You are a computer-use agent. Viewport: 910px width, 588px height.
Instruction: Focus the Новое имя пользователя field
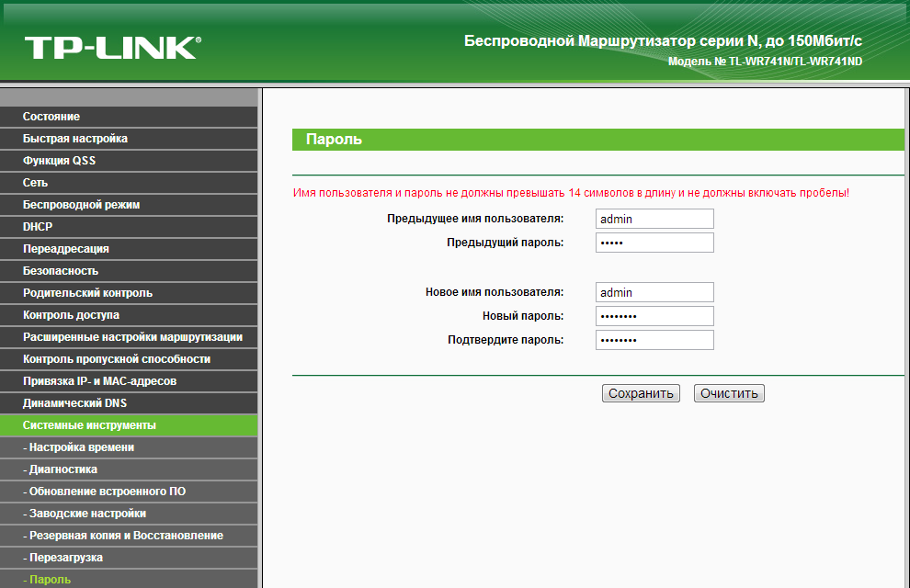pyautogui.click(x=654, y=292)
